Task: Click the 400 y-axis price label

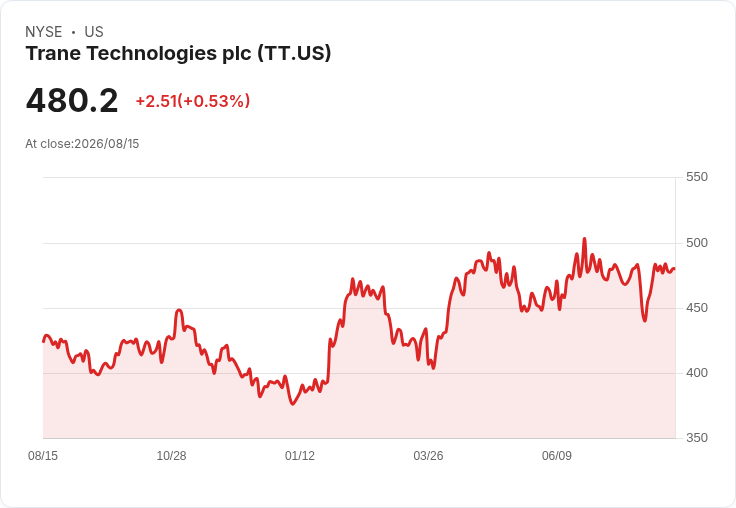Action: (697, 373)
